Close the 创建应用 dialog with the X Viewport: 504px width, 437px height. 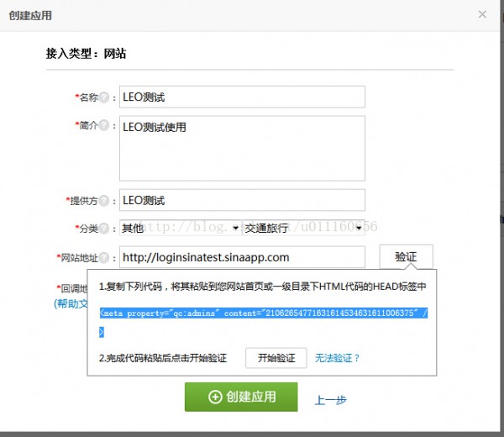tap(482, 14)
